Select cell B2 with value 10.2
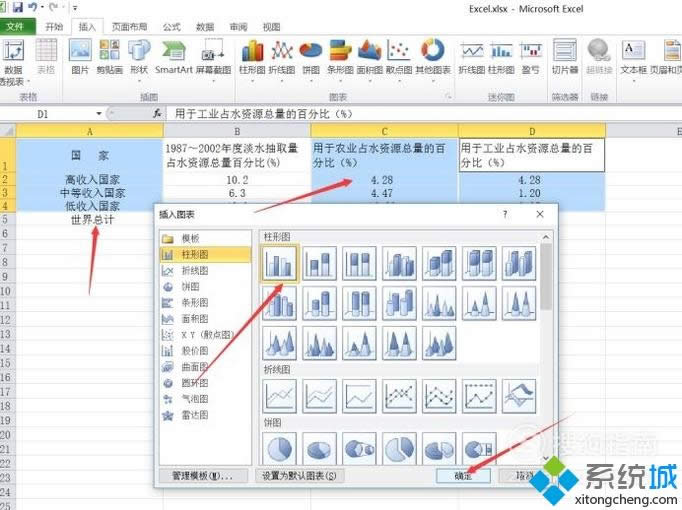682x510 pixels. (237, 180)
